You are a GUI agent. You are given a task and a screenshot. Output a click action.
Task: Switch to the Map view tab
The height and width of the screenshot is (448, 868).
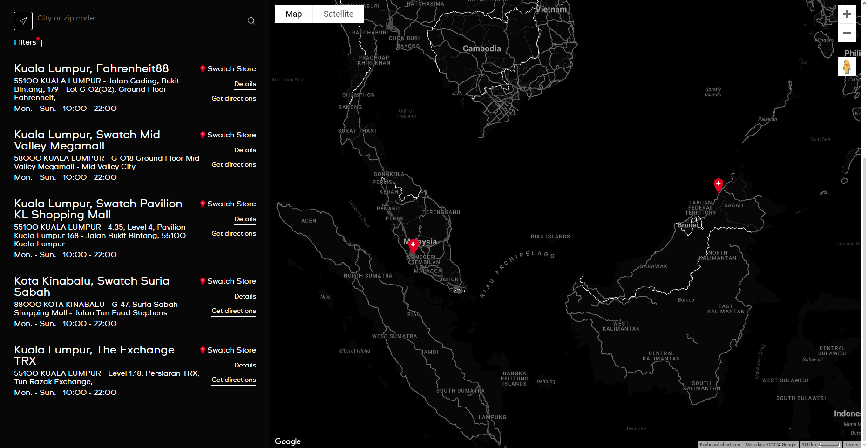(293, 14)
